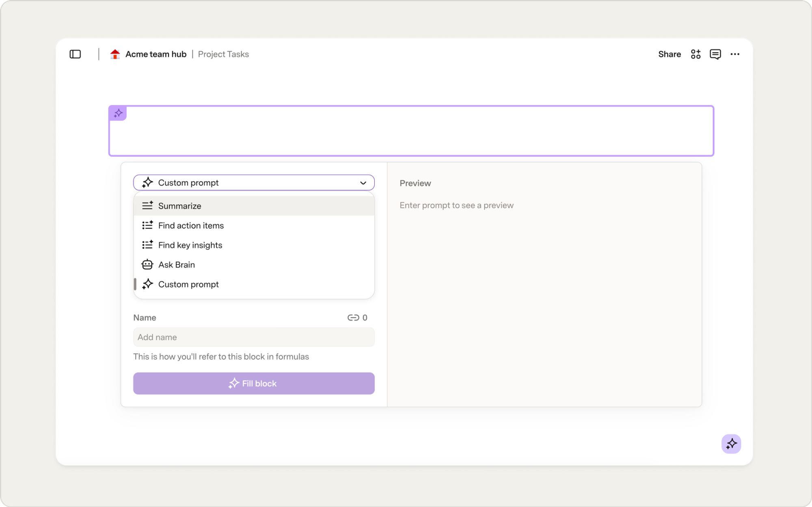Open the three-dot more menu
Image resolution: width=812 pixels, height=507 pixels.
click(735, 54)
